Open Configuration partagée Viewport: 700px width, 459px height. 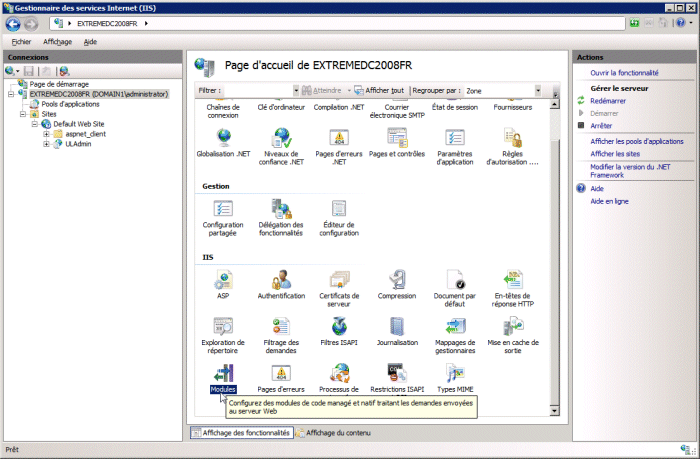tap(223, 218)
